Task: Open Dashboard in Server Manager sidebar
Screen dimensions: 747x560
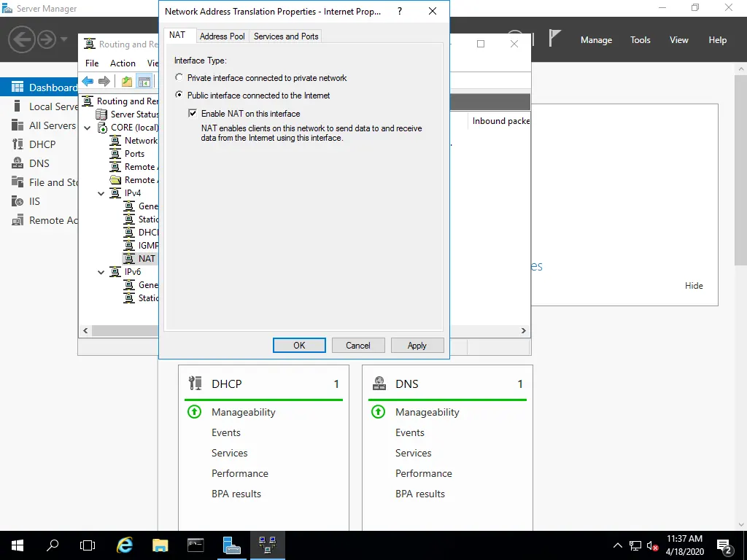Action: (x=39, y=87)
